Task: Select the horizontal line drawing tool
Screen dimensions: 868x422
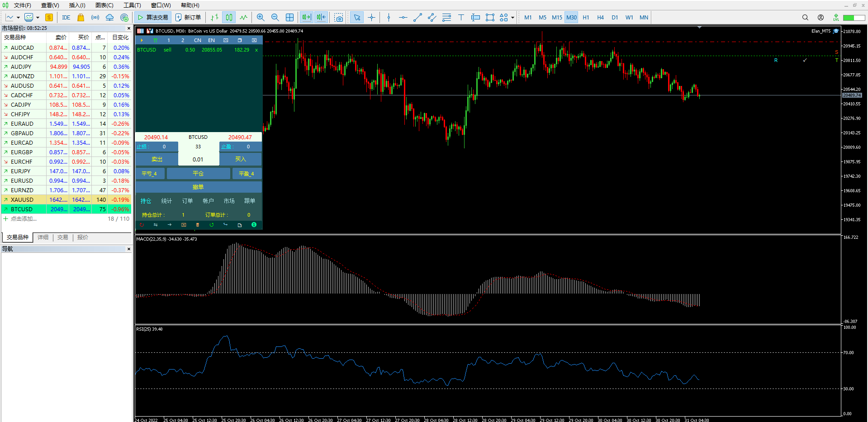Action: coord(403,18)
